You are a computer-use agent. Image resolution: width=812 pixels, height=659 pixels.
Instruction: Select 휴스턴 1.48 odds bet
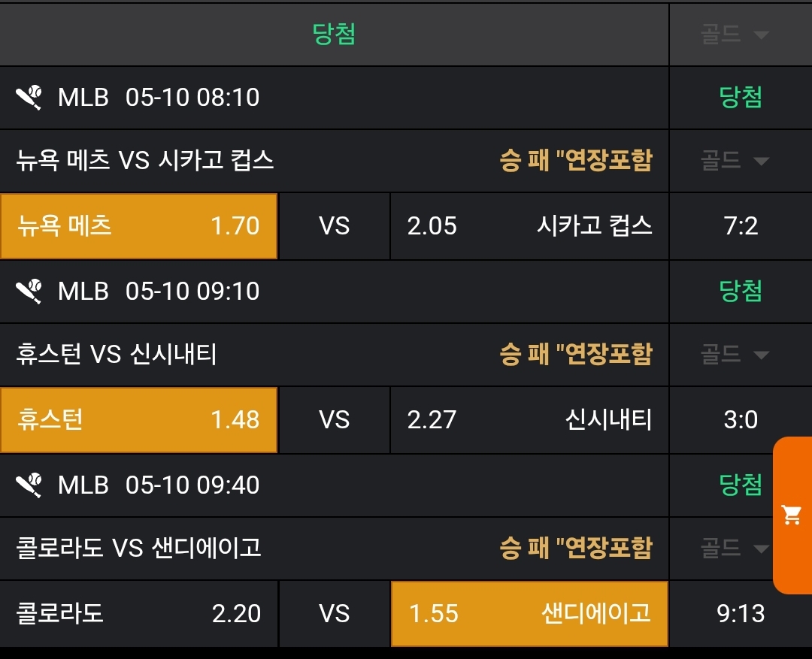click(139, 420)
